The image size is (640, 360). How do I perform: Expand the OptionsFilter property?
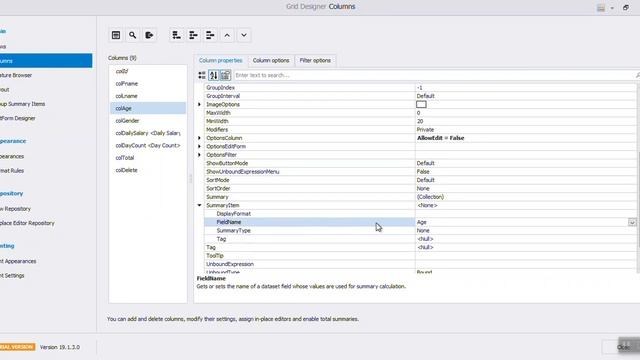point(200,155)
